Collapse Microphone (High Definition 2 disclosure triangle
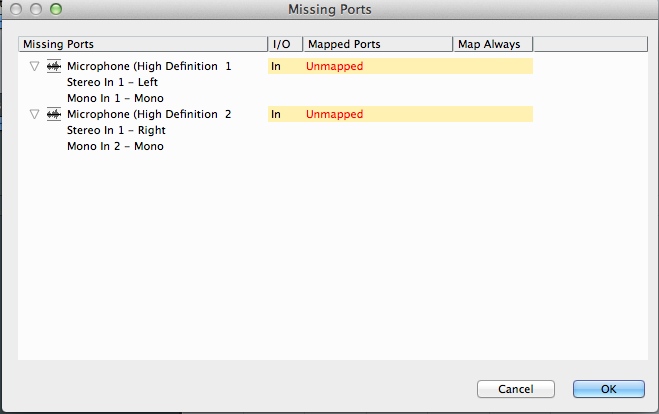 point(34,114)
